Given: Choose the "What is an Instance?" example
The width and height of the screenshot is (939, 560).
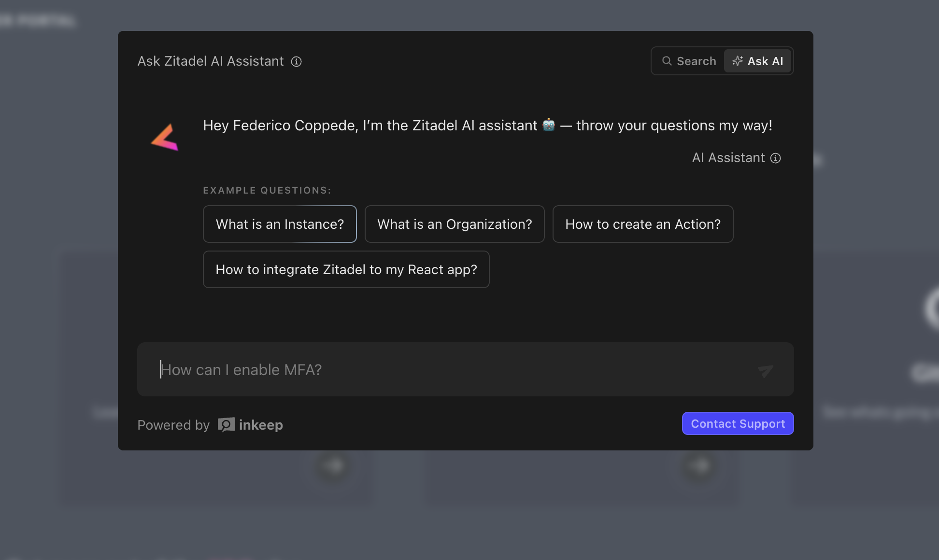Looking at the screenshot, I should click(x=280, y=224).
